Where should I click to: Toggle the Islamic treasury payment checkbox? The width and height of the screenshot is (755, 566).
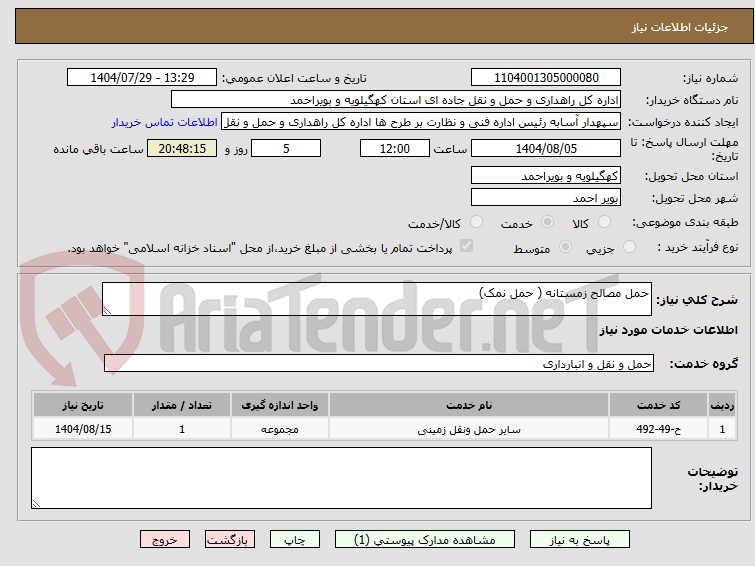[x=466, y=246]
